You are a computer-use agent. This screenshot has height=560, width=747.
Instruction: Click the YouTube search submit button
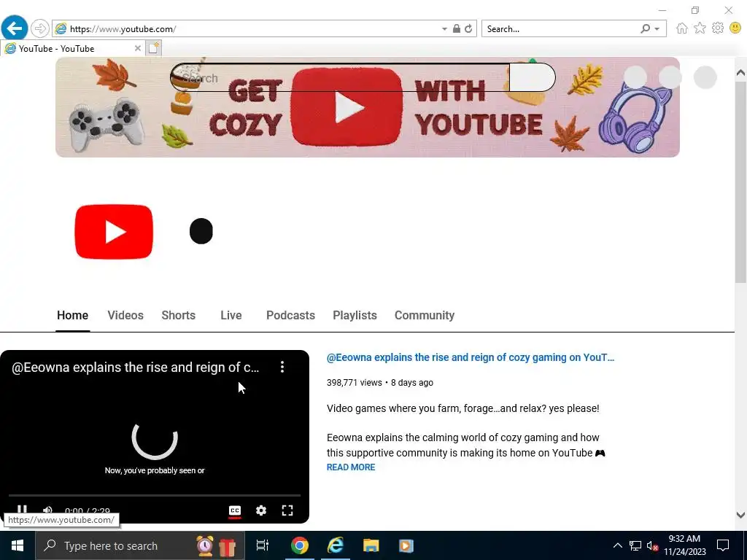(x=532, y=77)
